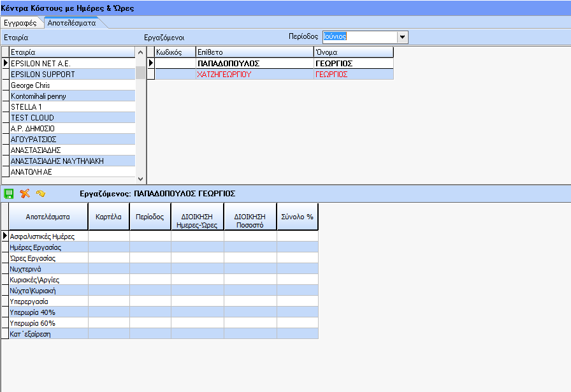Screen dimensions: 571x392
Task: Click the Κωδικός column header
Action: tap(175, 52)
